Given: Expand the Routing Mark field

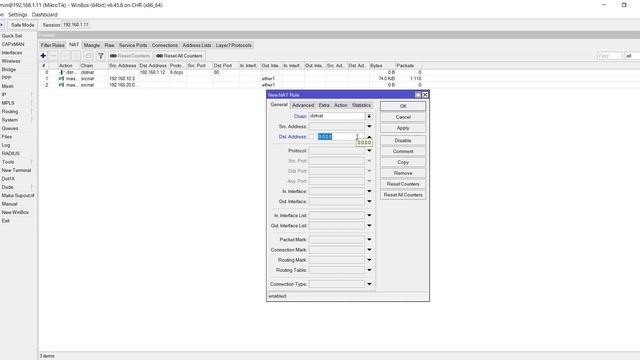Looking at the screenshot, I should [x=369, y=260].
